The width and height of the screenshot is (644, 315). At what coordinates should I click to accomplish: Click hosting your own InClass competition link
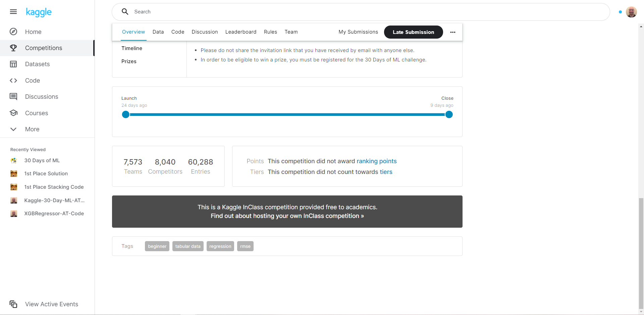tap(287, 216)
